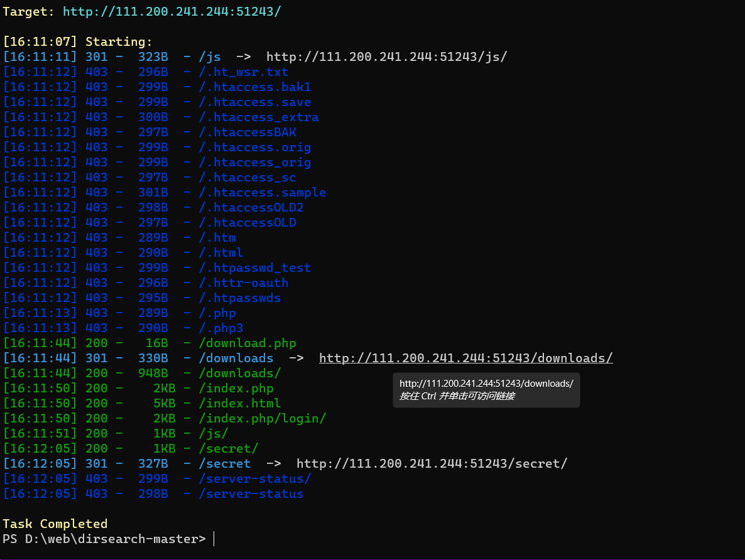Select the /server-status/ path
Image resolution: width=745 pixels, height=560 pixels.
(x=255, y=479)
